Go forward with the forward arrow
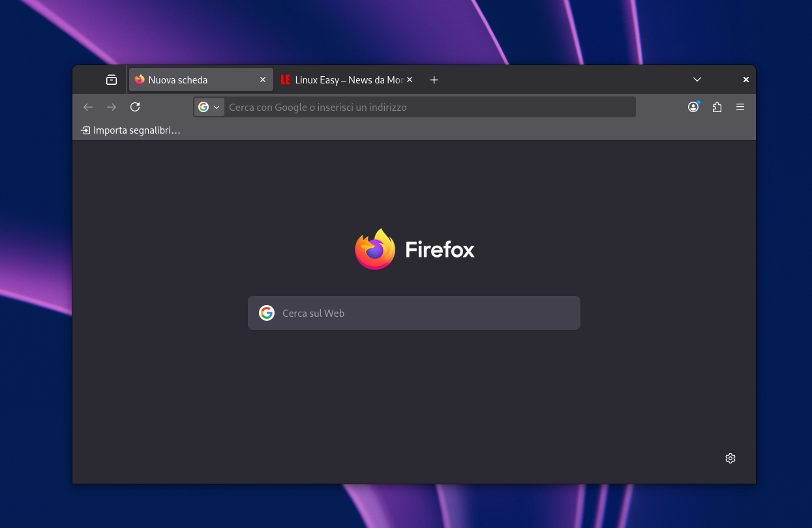Image resolution: width=812 pixels, height=528 pixels. pyautogui.click(x=112, y=107)
